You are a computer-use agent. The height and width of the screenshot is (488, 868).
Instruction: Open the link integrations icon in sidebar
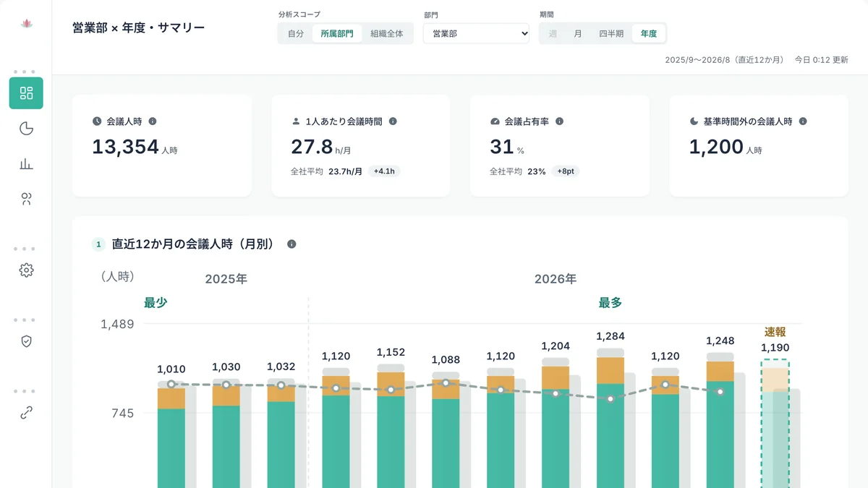pos(26,413)
